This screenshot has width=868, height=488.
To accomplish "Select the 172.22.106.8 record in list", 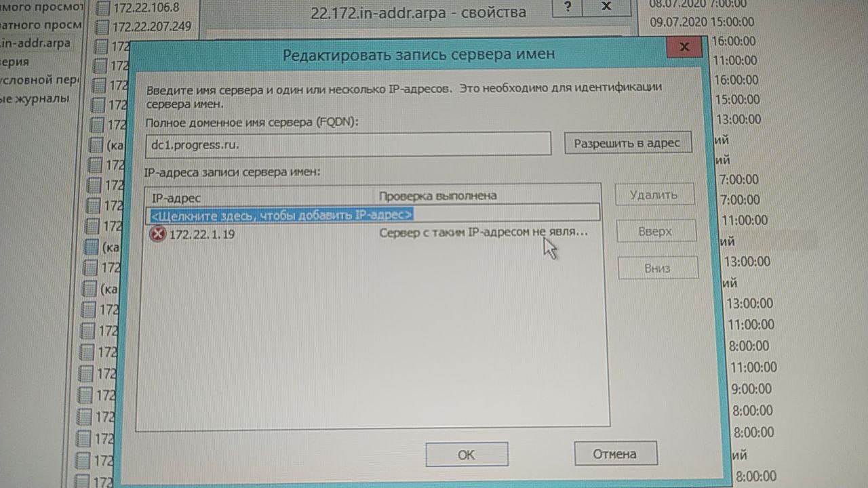I will pyautogui.click(x=145, y=9).
